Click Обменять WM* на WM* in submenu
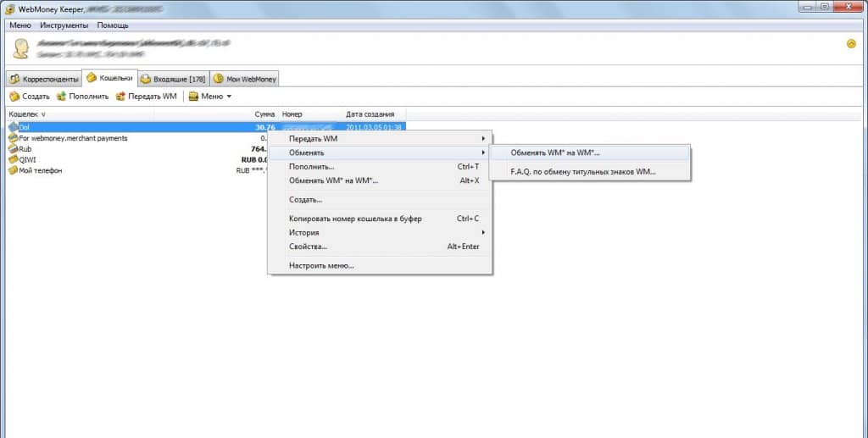 click(590, 152)
